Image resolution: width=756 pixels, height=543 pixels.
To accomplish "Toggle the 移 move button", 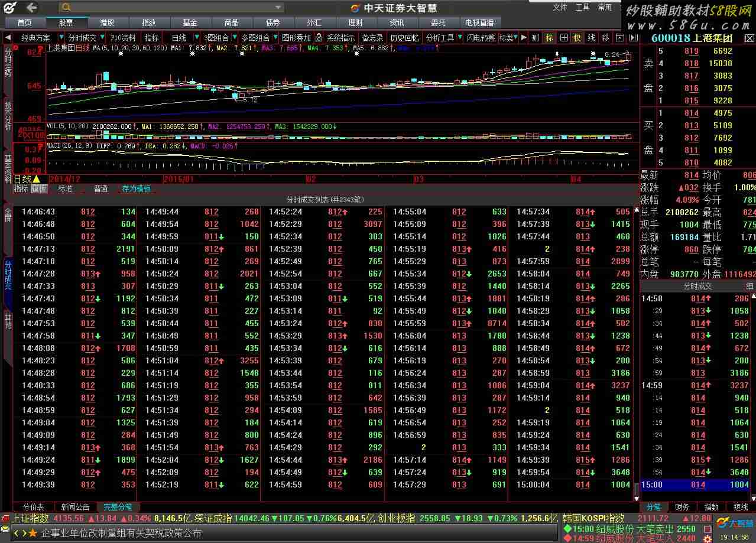I will (606, 38).
